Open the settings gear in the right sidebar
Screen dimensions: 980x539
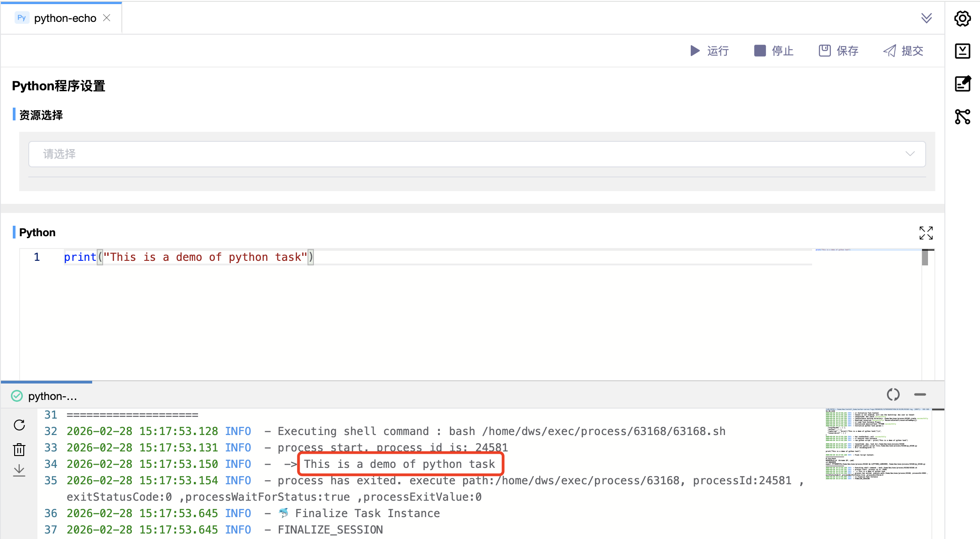click(963, 18)
